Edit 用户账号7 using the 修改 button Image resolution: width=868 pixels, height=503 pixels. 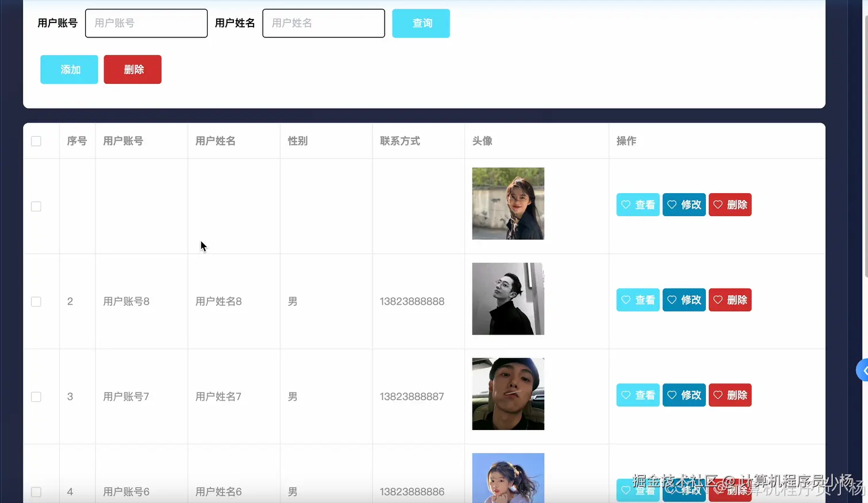pyautogui.click(x=684, y=395)
